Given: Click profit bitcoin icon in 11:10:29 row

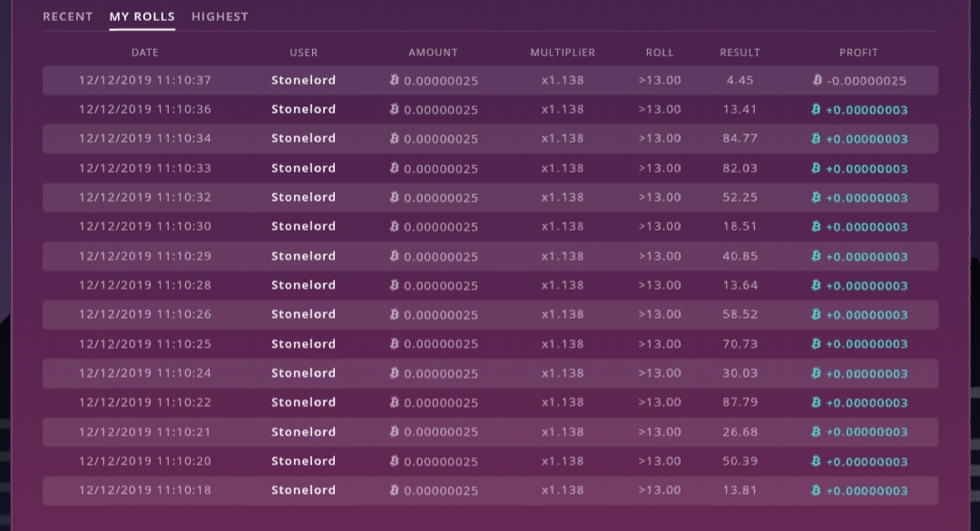Looking at the screenshot, I should click(x=816, y=255).
